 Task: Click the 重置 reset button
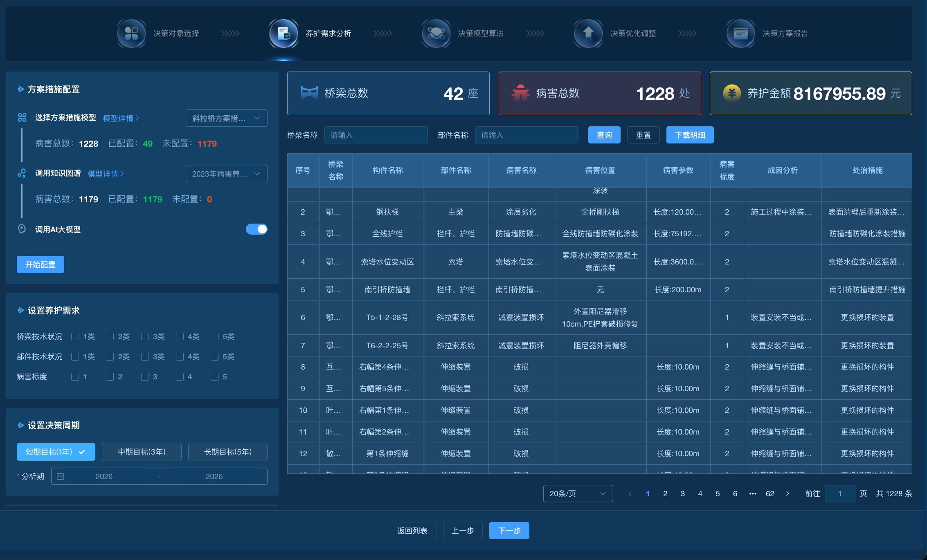tap(643, 135)
